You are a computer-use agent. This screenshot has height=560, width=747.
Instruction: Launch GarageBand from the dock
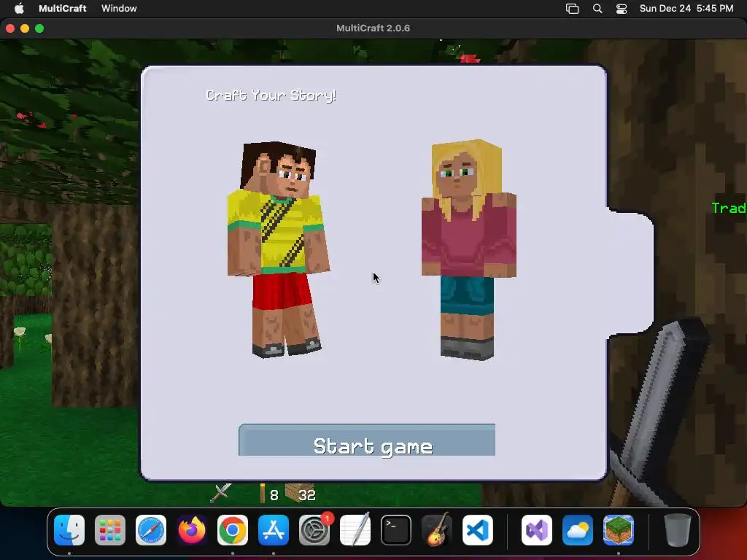point(437,530)
